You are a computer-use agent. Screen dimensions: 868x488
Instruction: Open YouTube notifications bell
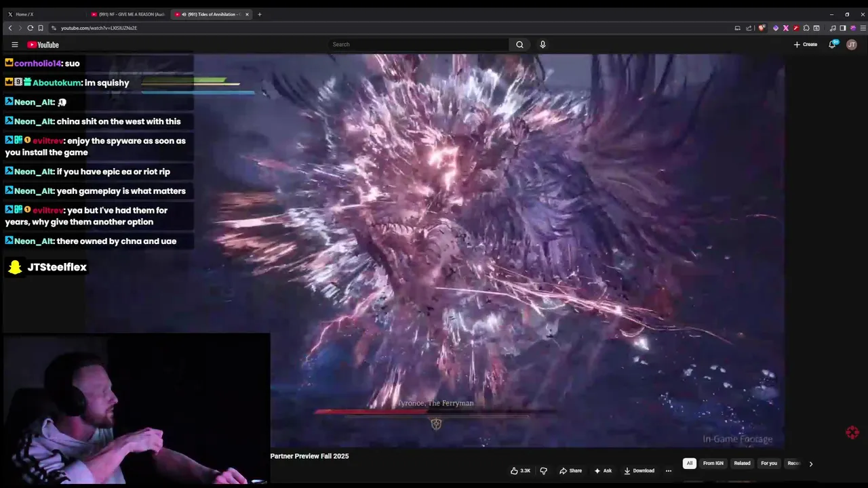pyautogui.click(x=832, y=44)
